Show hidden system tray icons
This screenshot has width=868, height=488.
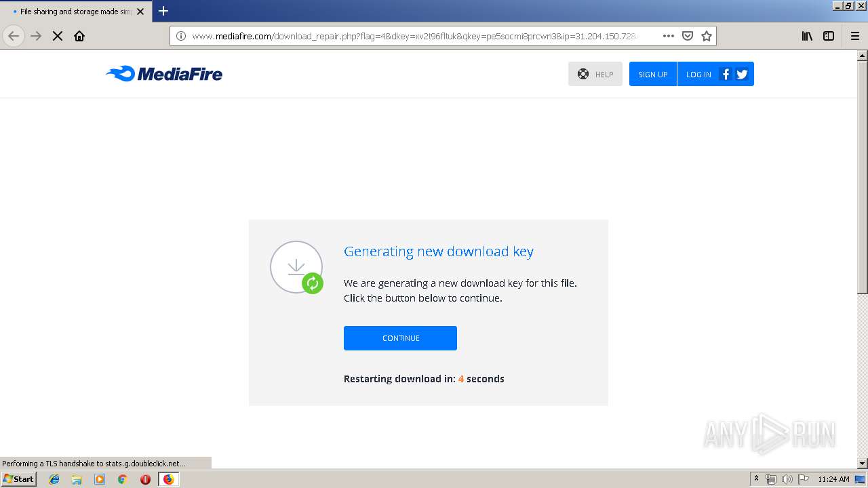[756, 479]
